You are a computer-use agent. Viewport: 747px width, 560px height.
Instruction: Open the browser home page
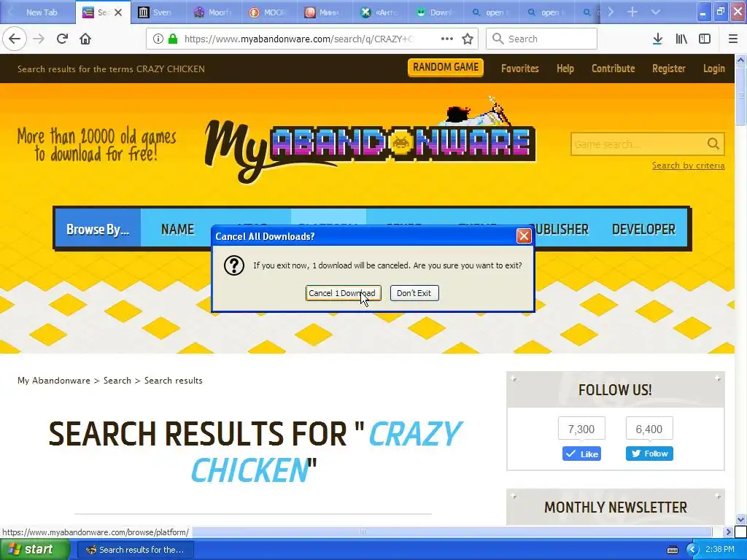click(85, 39)
